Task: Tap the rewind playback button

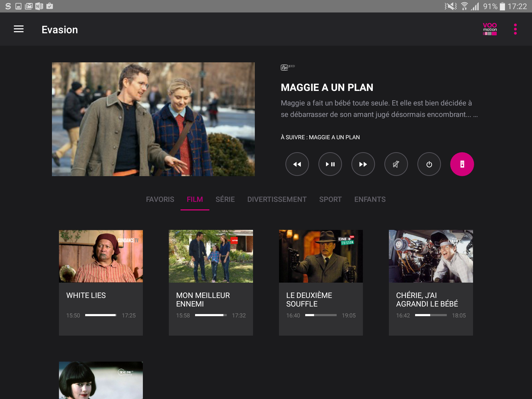Action: click(x=297, y=164)
